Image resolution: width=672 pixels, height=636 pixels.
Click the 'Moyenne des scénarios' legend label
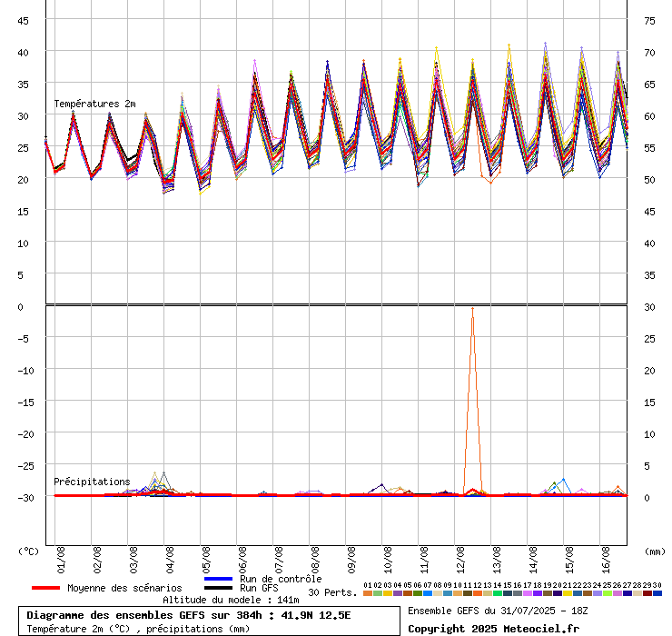click(x=124, y=588)
